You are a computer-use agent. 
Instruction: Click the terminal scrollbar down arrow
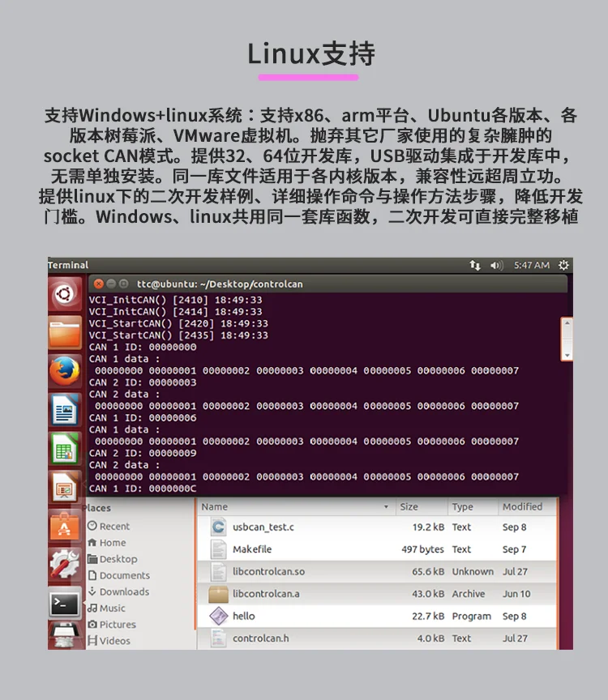567,356
